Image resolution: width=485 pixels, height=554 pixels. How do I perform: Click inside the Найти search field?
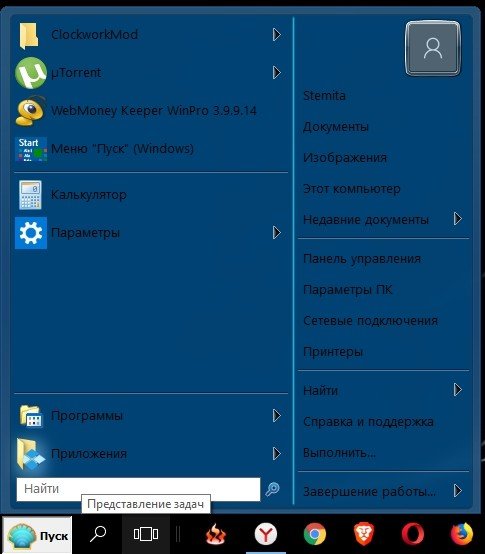pos(138,489)
